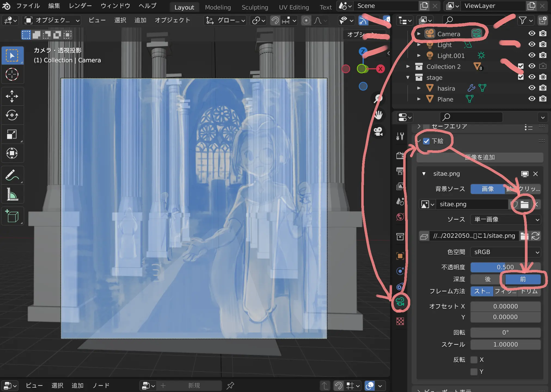Switch to the UV Editing workspace tab

click(x=294, y=7)
